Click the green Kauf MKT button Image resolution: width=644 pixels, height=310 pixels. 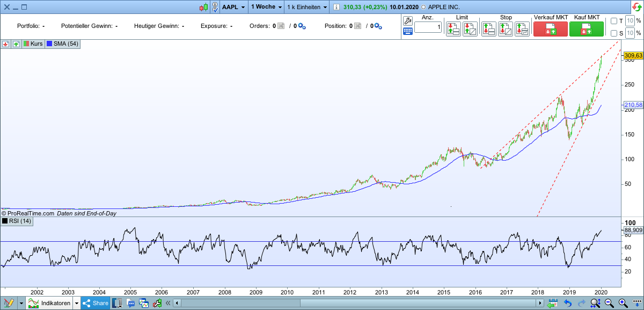point(587,29)
